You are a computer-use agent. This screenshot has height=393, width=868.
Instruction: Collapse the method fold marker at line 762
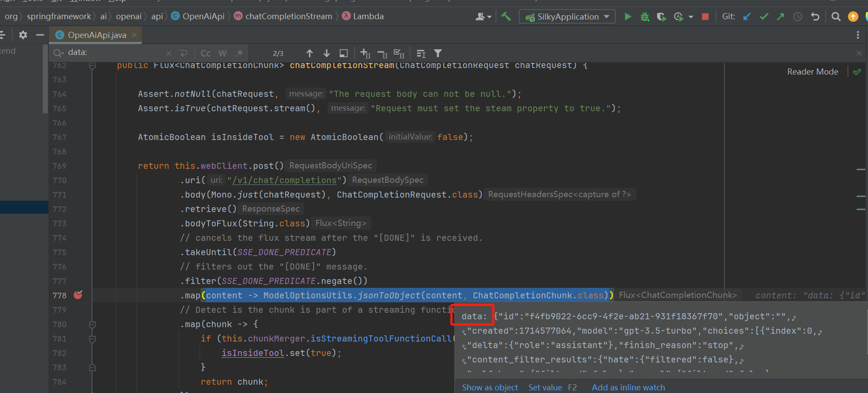pyautogui.click(x=92, y=66)
